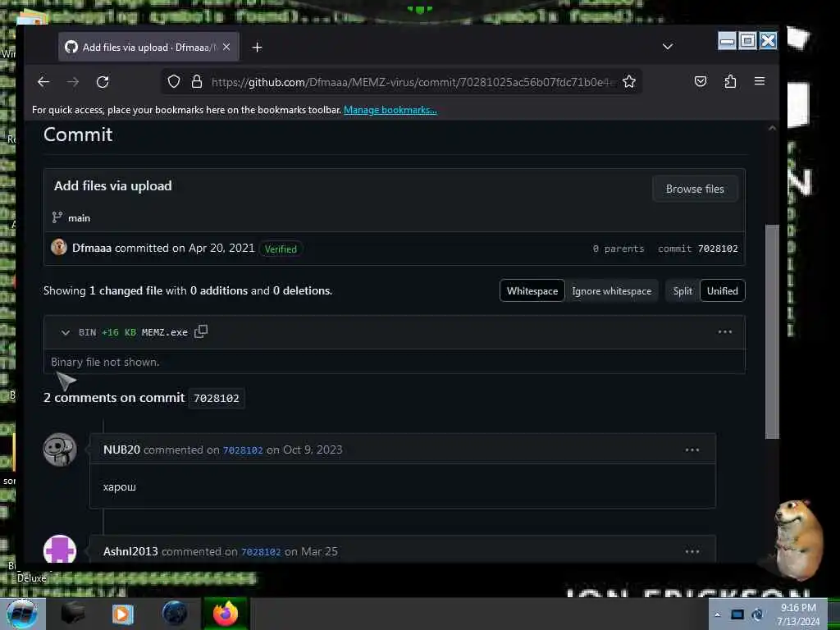The height and width of the screenshot is (630, 840).
Task: Copy the MEMZ.exe file path
Action: [201, 331]
